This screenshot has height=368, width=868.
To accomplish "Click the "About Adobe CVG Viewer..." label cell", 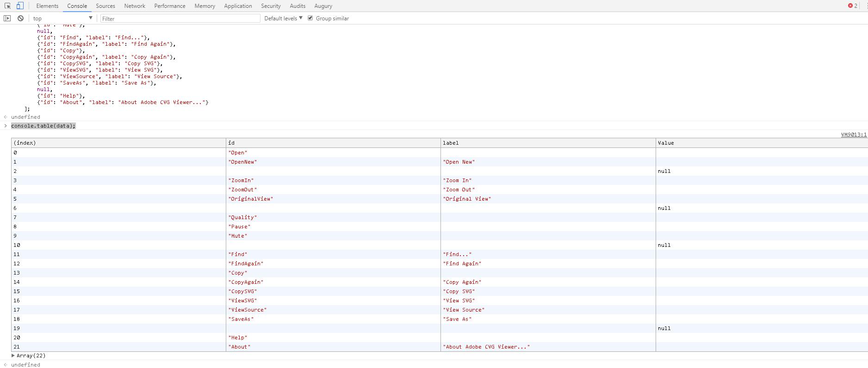I will (548, 347).
